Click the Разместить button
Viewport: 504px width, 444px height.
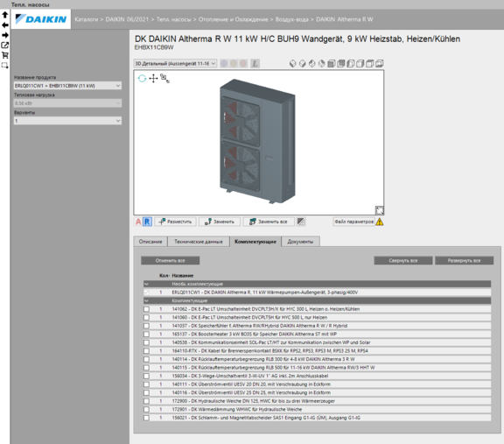(176, 222)
